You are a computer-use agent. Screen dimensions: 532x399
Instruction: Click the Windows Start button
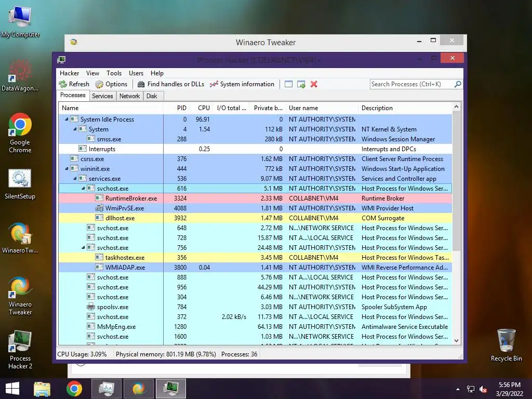coord(12,389)
